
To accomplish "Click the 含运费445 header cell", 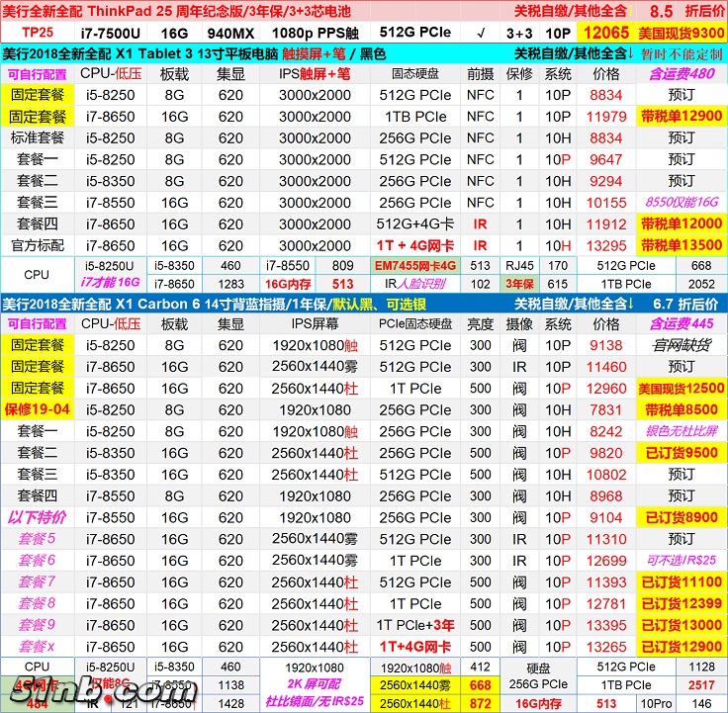I will (x=682, y=323).
